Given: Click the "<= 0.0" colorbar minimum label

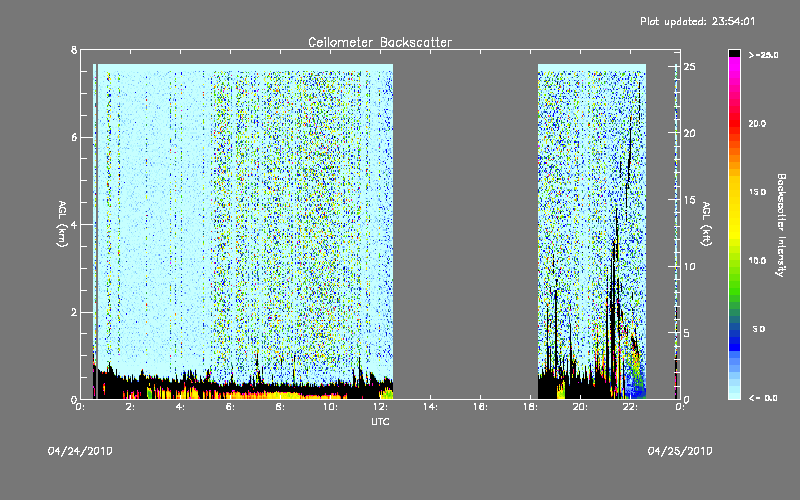Looking at the screenshot, I should click(763, 398).
